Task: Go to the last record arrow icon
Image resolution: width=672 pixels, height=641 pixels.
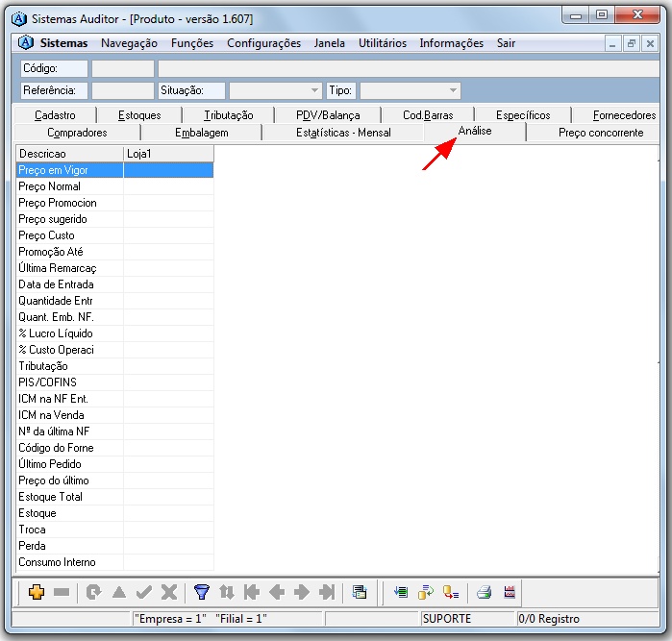Action: (x=327, y=592)
